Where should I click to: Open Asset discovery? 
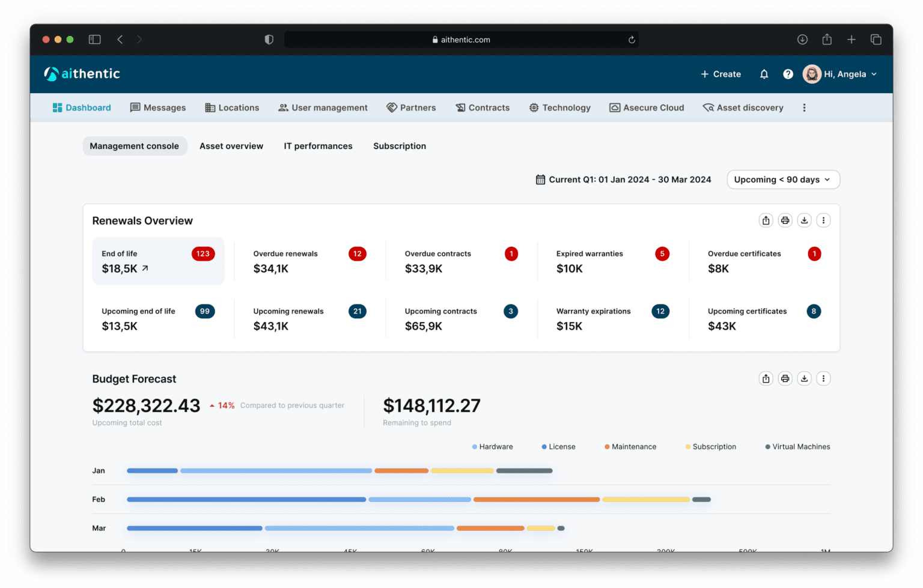click(x=743, y=108)
